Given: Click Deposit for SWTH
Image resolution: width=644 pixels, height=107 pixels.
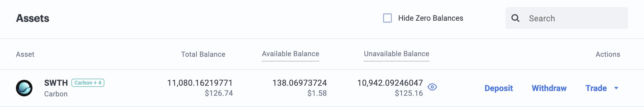Looking at the screenshot, I should click(499, 88).
